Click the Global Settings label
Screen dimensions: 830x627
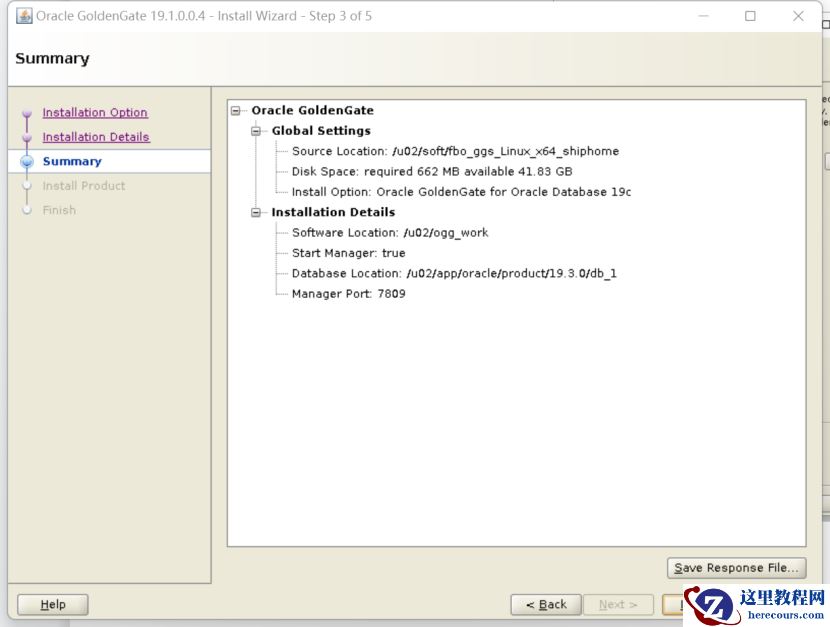pos(321,131)
